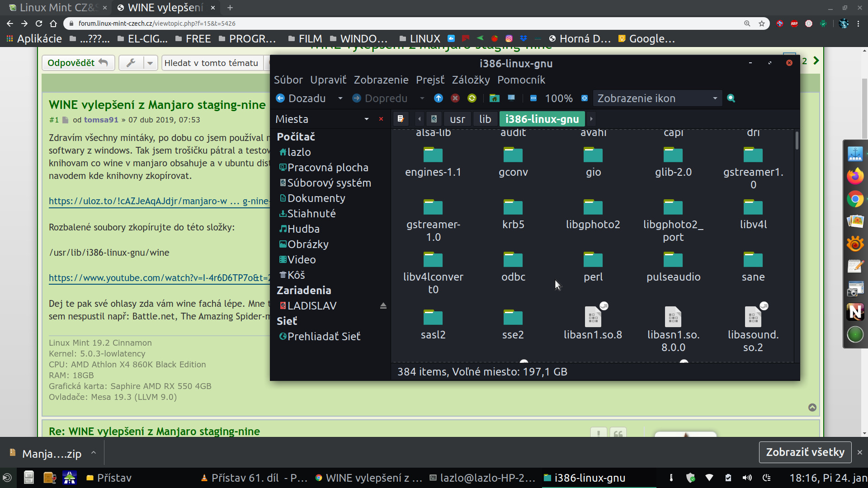The height and width of the screenshot is (488, 868).
Task: Click the file search magnifier icon
Action: (x=731, y=98)
